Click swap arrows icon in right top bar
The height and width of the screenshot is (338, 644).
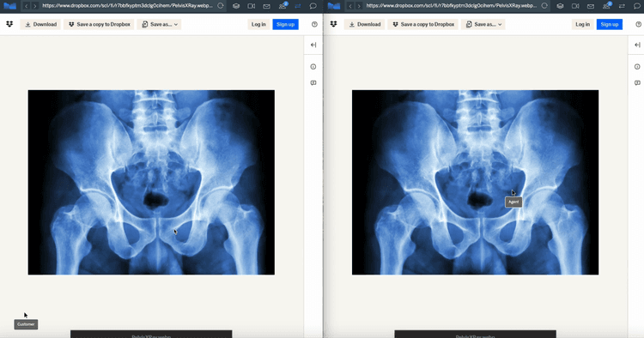tap(622, 6)
